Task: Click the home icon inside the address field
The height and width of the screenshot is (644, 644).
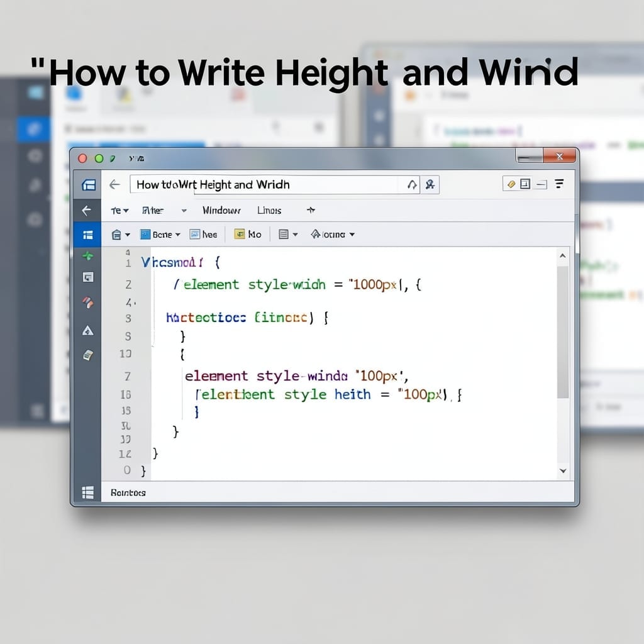Action: tap(412, 185)
